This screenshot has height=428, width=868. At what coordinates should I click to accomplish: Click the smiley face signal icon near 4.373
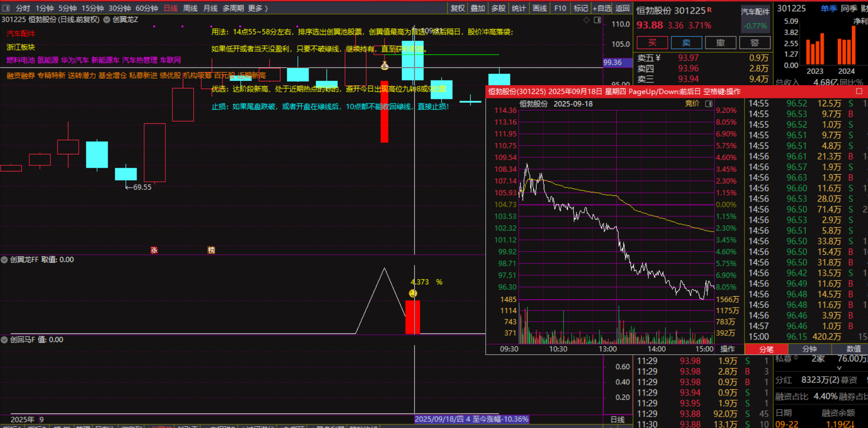click(413, 293)
